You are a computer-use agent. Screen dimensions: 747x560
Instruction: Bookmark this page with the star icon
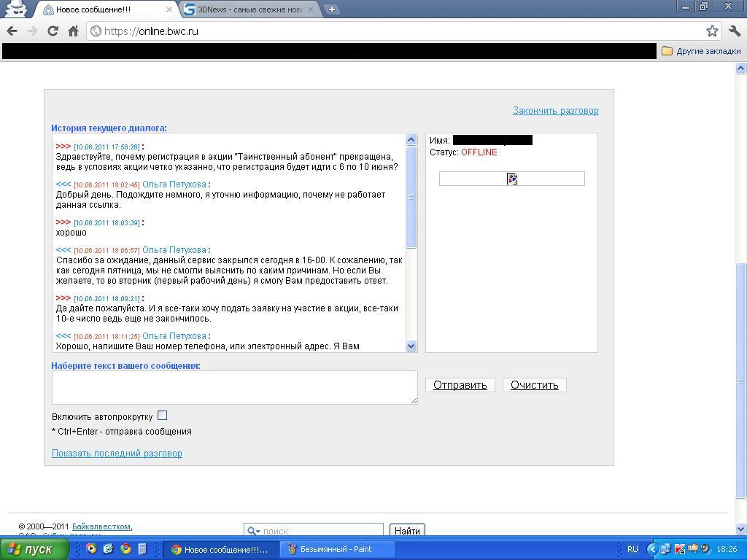click(x=712, y=31)
